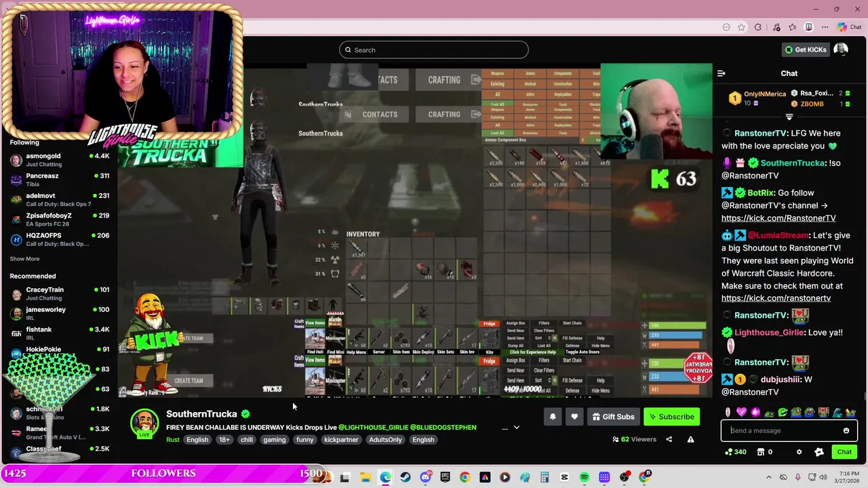Open HQZAOFPS channel in sidebar

[60, 239]
